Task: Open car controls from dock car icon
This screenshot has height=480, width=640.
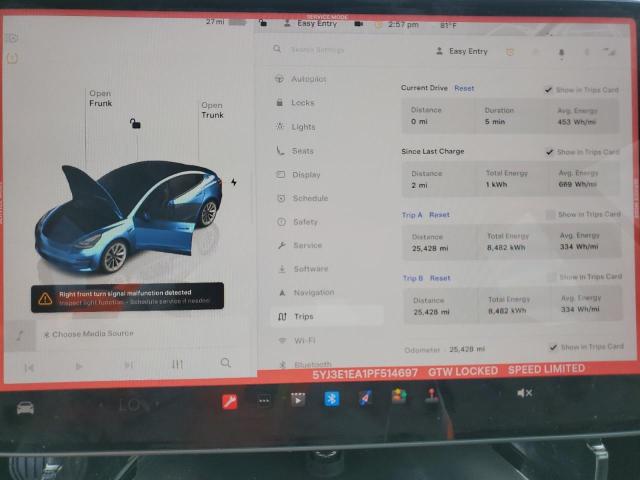Action: coord(25,408)
